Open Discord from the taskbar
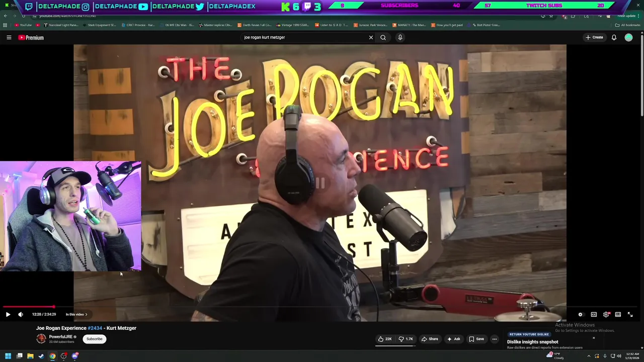This screenshot has width=644, height=362. pyautogui.click(x=75, y=356)
